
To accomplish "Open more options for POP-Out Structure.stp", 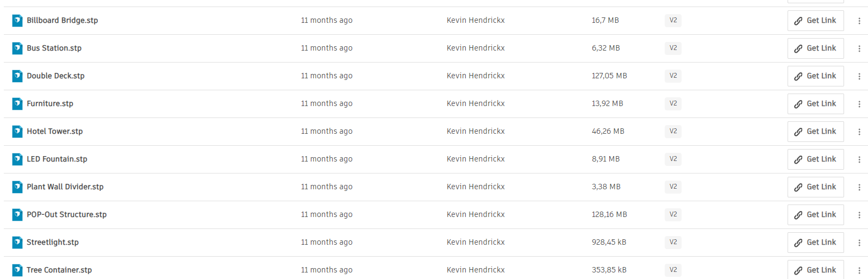I will [x=859, y=215].
